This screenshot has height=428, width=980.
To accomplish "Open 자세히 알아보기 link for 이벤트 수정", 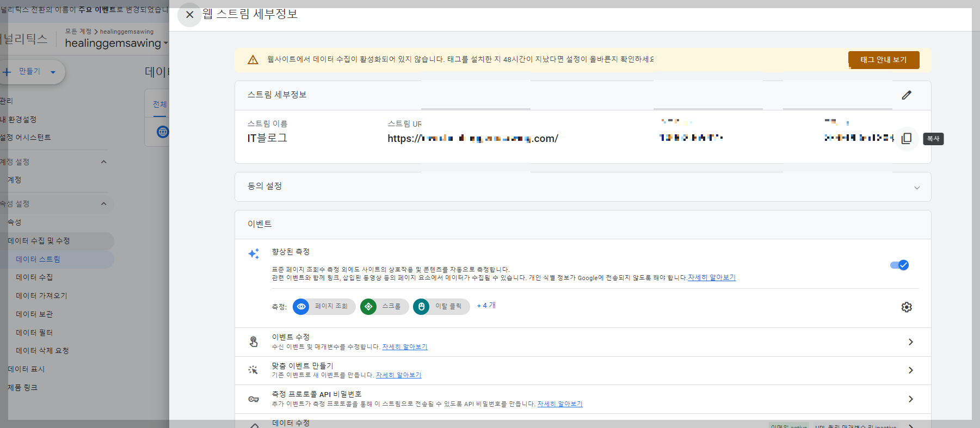I will click(405, 346).
